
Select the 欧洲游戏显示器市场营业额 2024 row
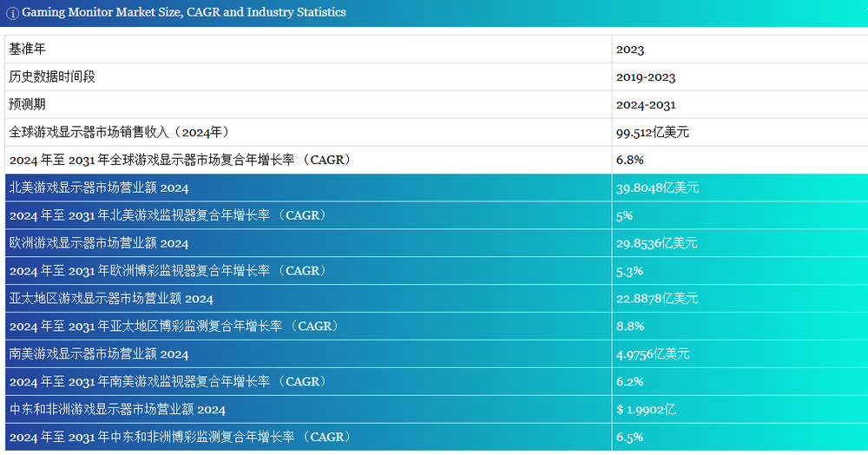tap(99, 243)
